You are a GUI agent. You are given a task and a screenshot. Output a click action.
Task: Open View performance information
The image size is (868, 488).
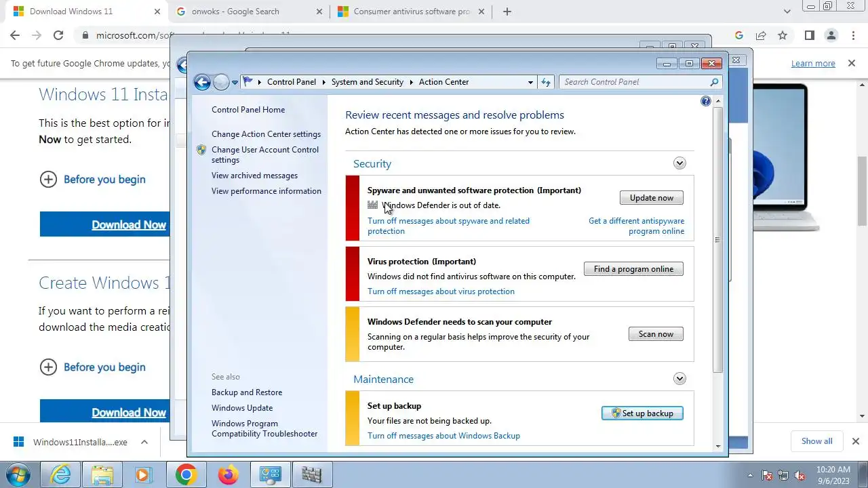[267, 191]
